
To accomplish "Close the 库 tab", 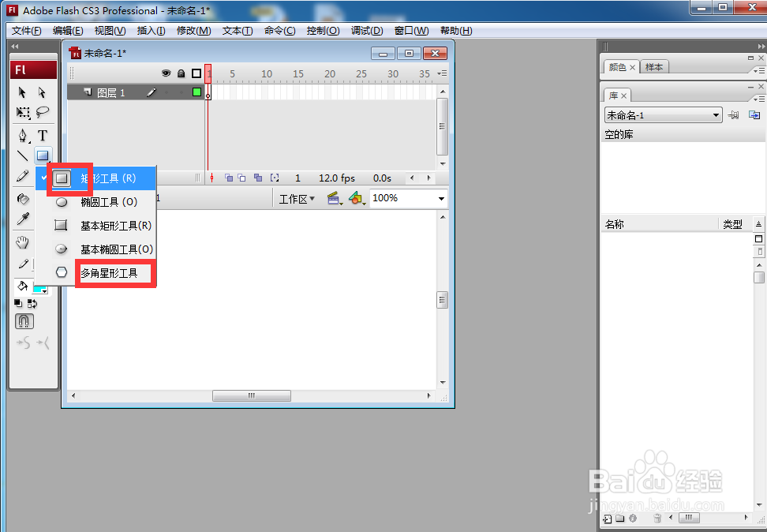I will coord(623,96).
